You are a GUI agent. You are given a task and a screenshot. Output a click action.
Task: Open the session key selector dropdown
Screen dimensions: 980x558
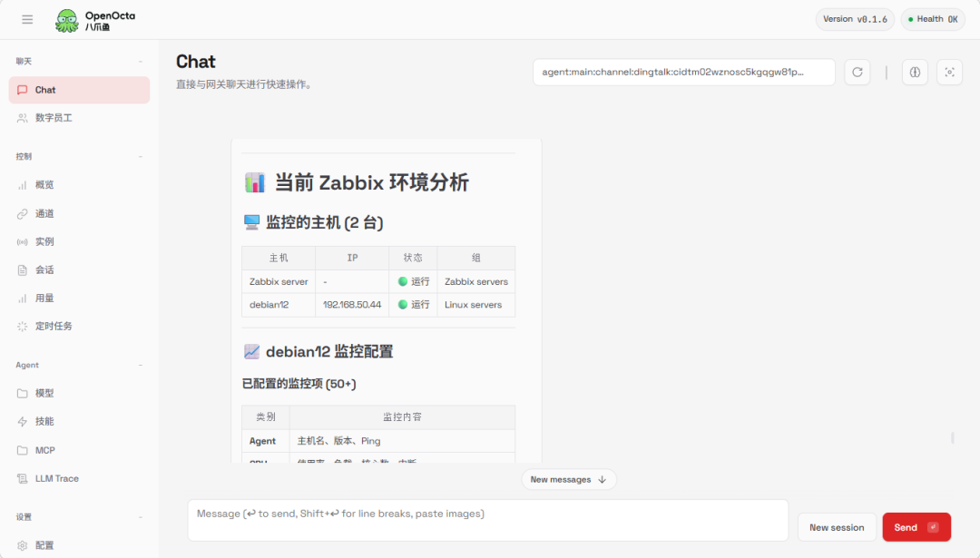tap(684, 72)
